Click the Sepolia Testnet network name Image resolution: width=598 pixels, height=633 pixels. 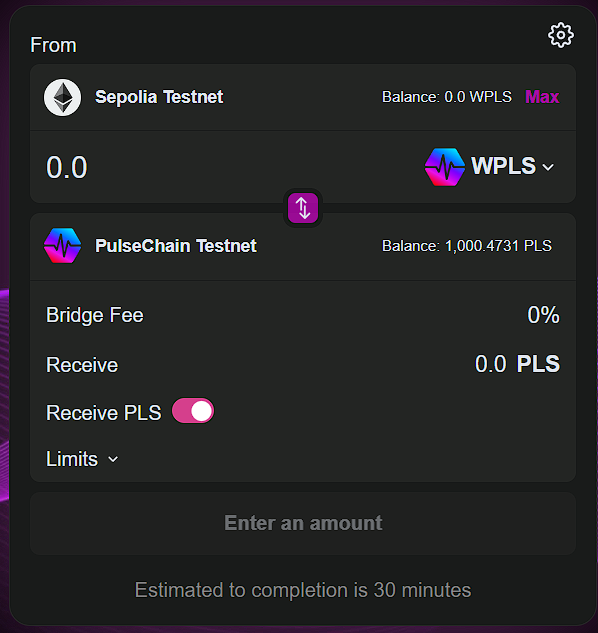[x=159, y=97]
